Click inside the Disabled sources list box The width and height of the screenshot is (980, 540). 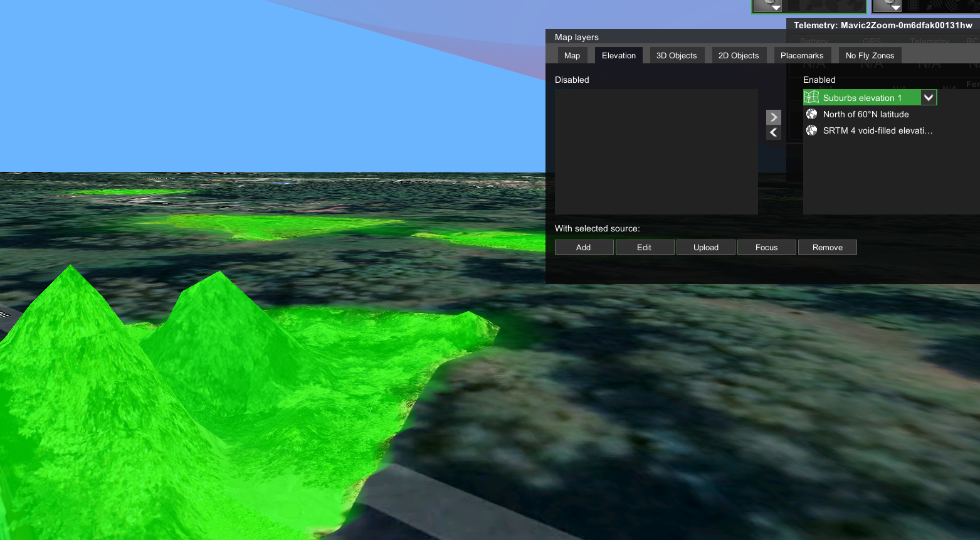click(x=656, y=152)
